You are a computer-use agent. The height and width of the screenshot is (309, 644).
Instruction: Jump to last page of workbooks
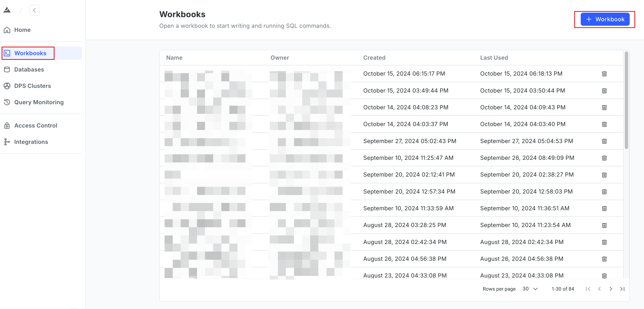click(622, 289)
